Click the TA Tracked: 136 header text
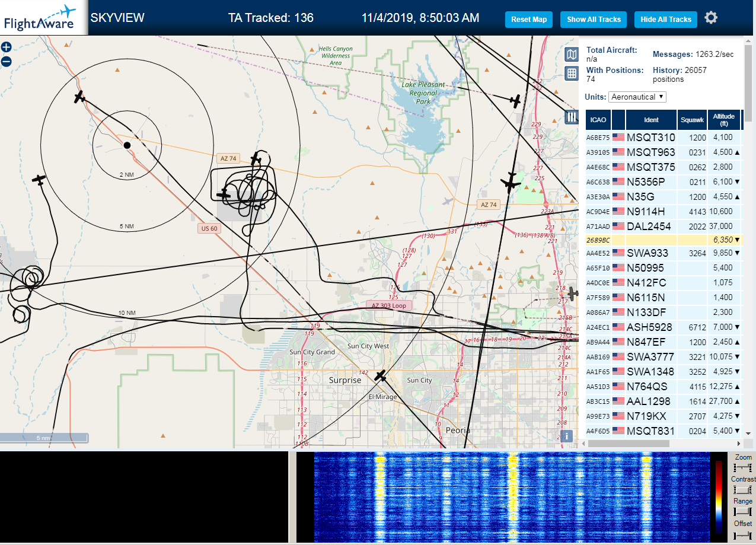This screenshot has width=756, height=545. [271, 18]
